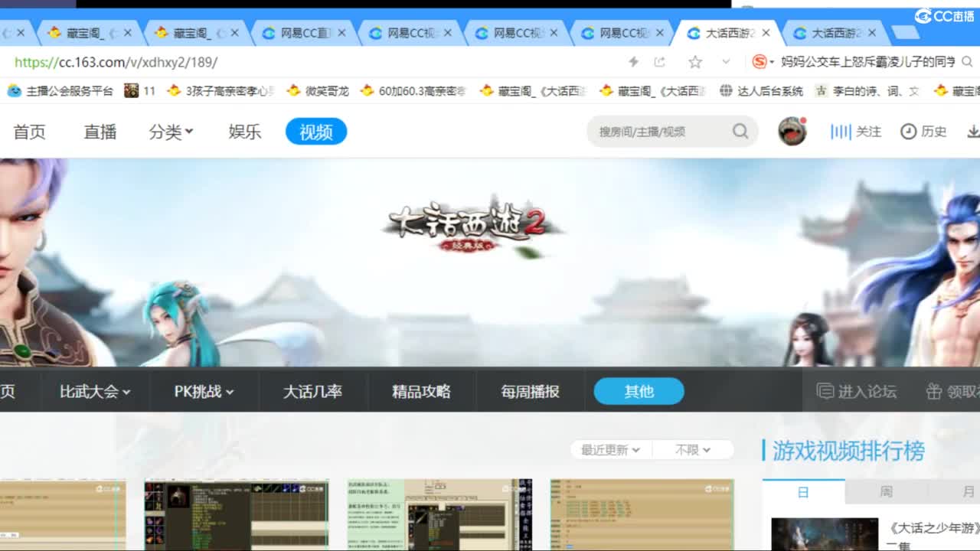
Task: Expand the 比武大会 submenu
Action: 95,391
